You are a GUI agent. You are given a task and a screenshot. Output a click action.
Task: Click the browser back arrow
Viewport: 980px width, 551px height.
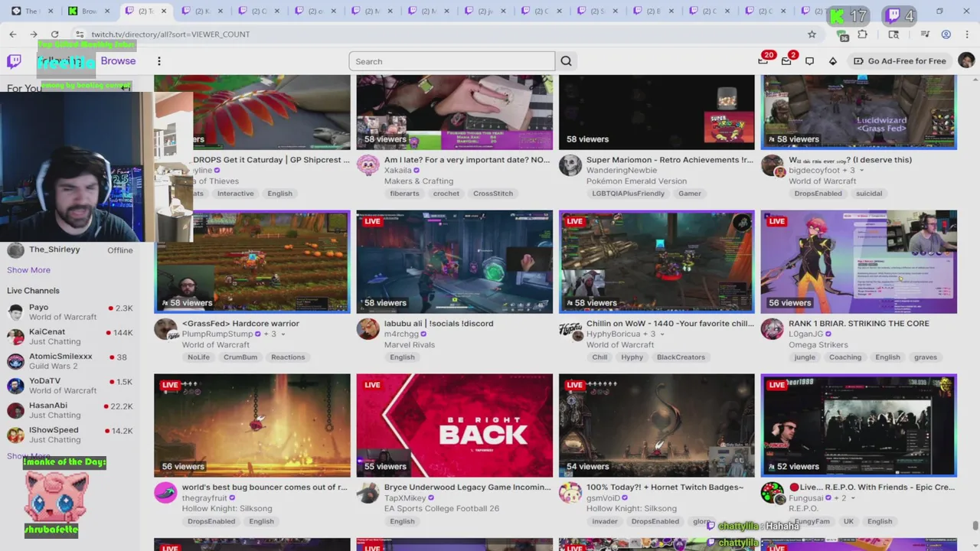13,34
